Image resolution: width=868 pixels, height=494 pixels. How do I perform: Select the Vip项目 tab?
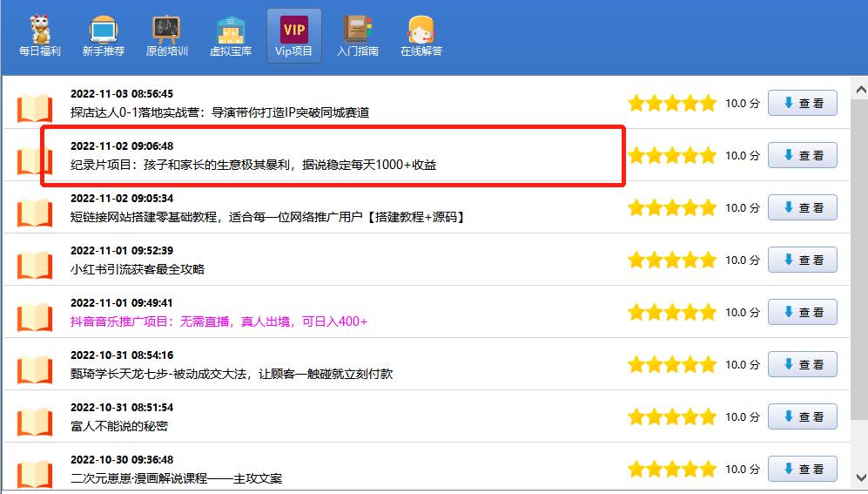tap(294, 36)
